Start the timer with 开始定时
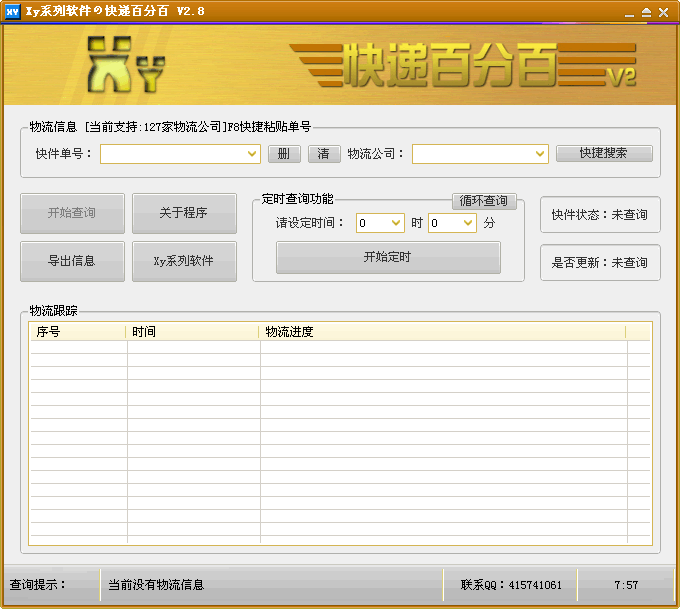The image size is (680, 609). pyautogui.click(x=388, y=257)
